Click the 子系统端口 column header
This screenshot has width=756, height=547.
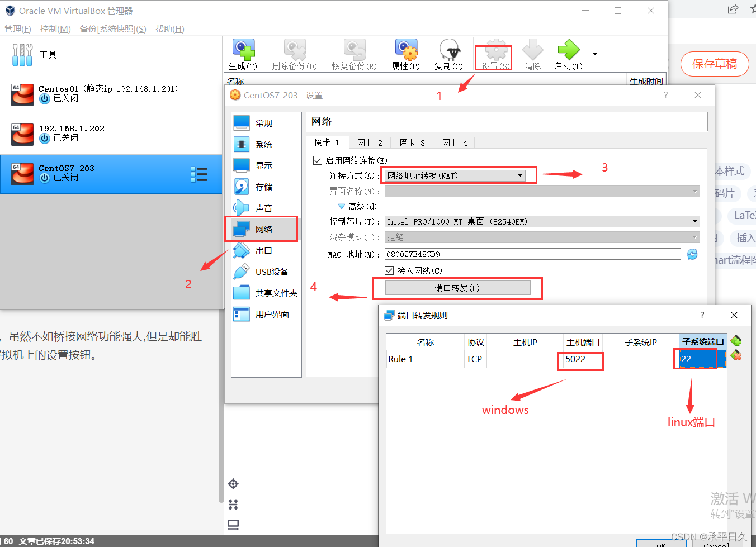click(x=703, y=342)
